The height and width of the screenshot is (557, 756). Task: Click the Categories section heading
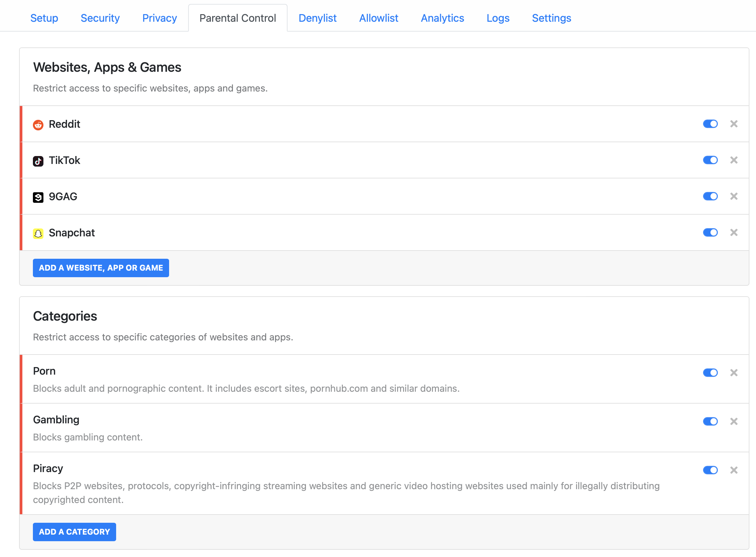coord(65,316)
